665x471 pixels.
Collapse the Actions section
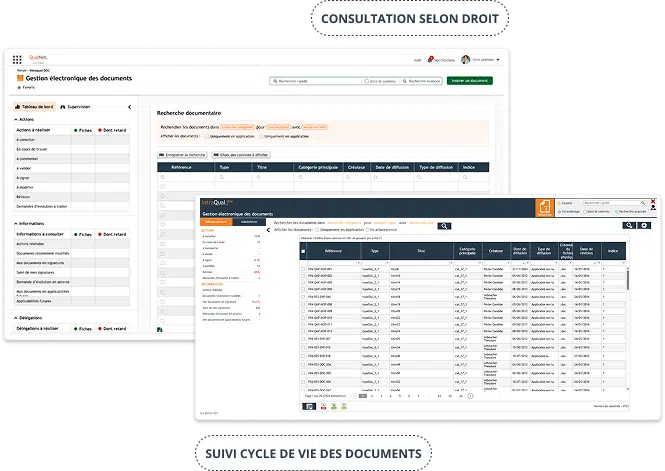tap(16, 120)
